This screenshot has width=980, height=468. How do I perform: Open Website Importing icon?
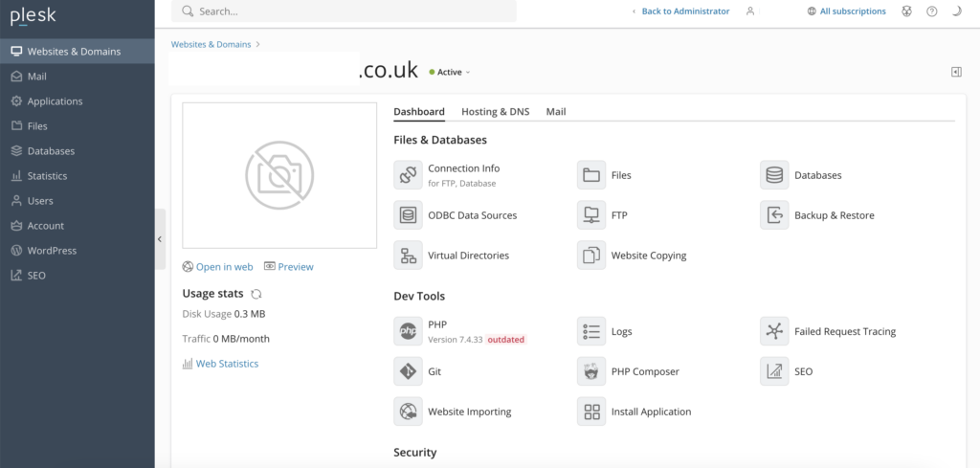coord(408,412)
